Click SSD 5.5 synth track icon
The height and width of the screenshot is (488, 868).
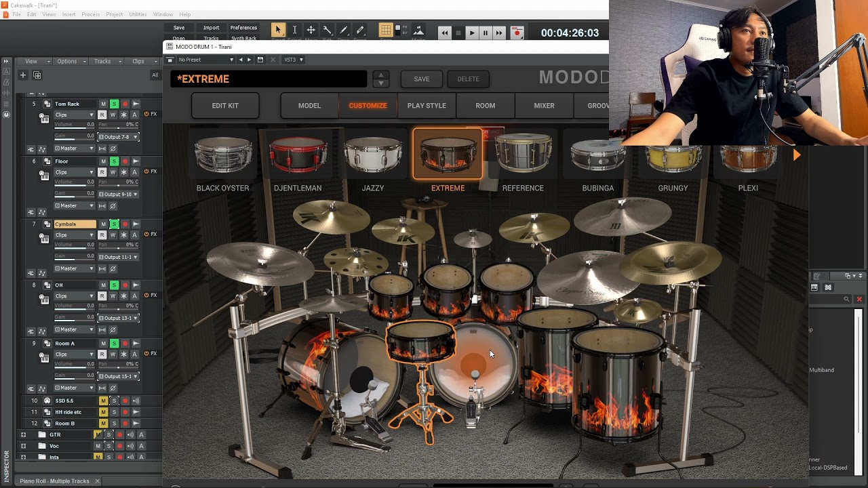(x=47, y=401)
